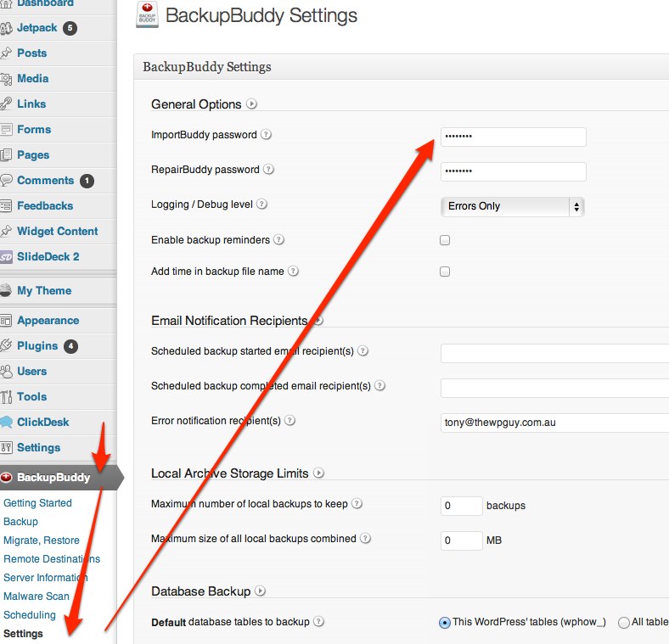Open the bold Settings submenu link
Screen dimensions: 669x644
coord(23,634)
